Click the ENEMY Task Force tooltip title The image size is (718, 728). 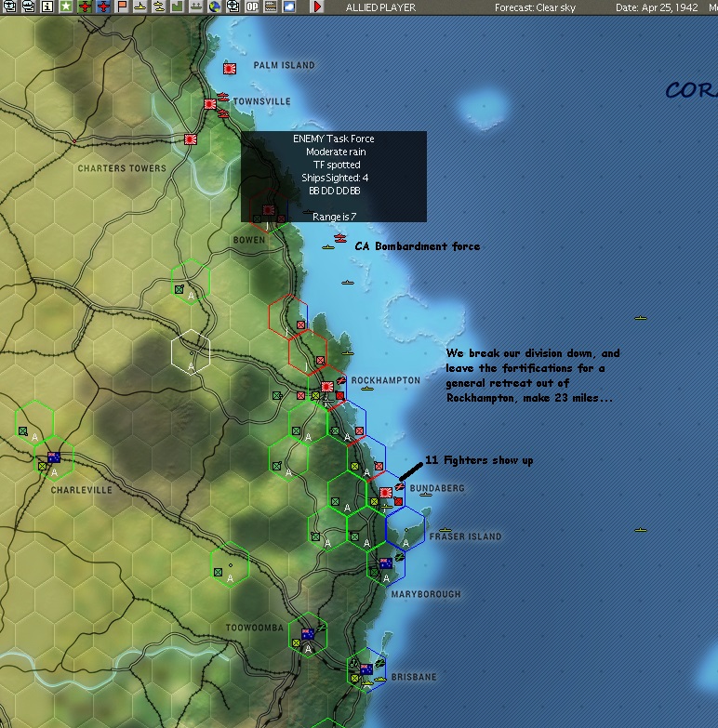click(x=334, y=139)
